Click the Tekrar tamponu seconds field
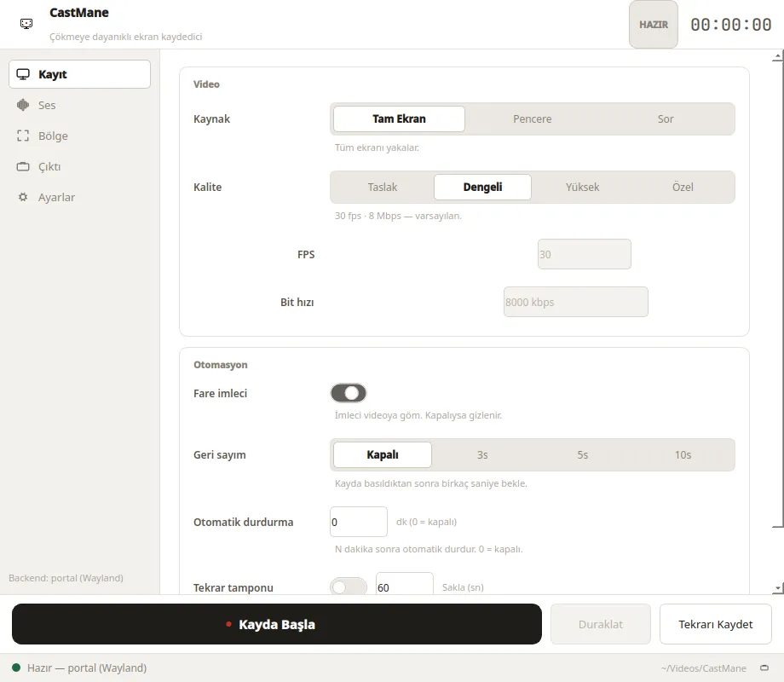Viewport: 784px width, 682px height. click(x=405, y=584)
